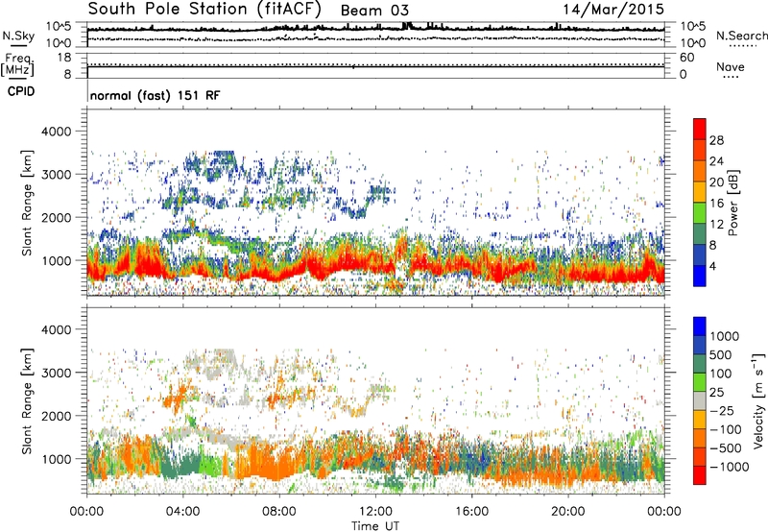Click the 'Slant Range [km]' label of velocity panel
768x532 pixels.
[27, 401]
